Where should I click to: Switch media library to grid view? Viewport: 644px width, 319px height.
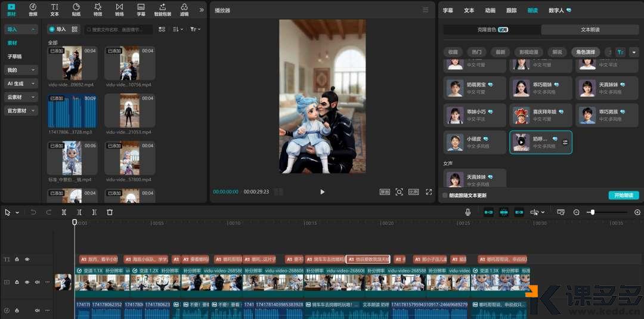click(x=162, y=29)
